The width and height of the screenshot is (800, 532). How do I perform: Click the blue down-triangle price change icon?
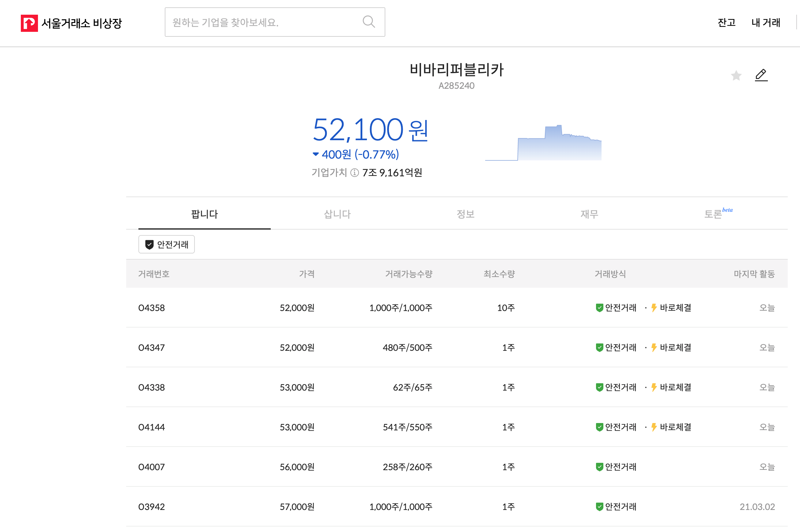coord(316,154)
